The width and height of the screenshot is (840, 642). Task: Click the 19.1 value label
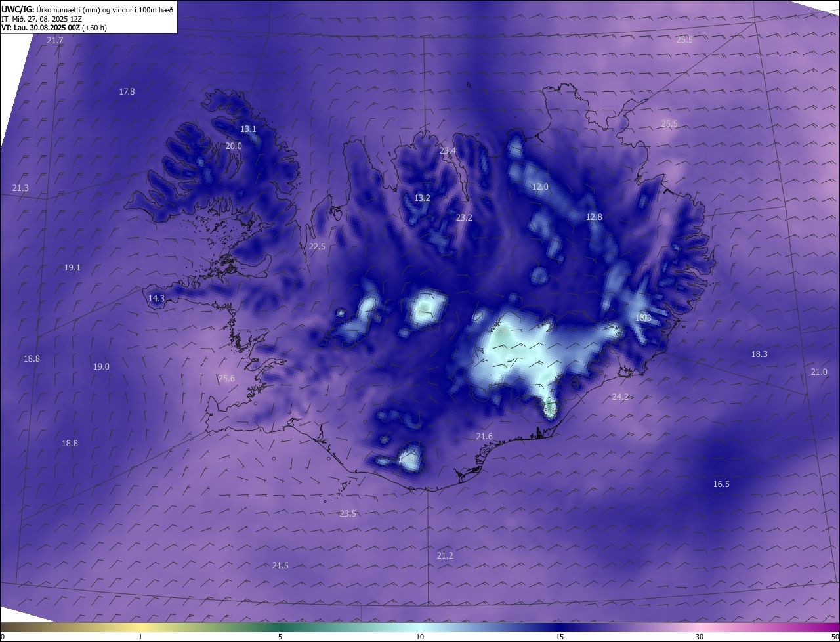[x=72, y=268]
